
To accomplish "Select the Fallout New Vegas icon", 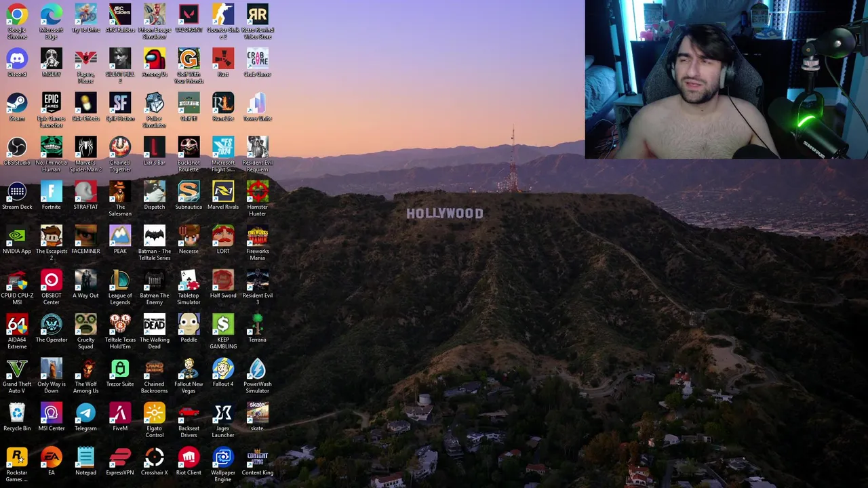I will point(189,369).
